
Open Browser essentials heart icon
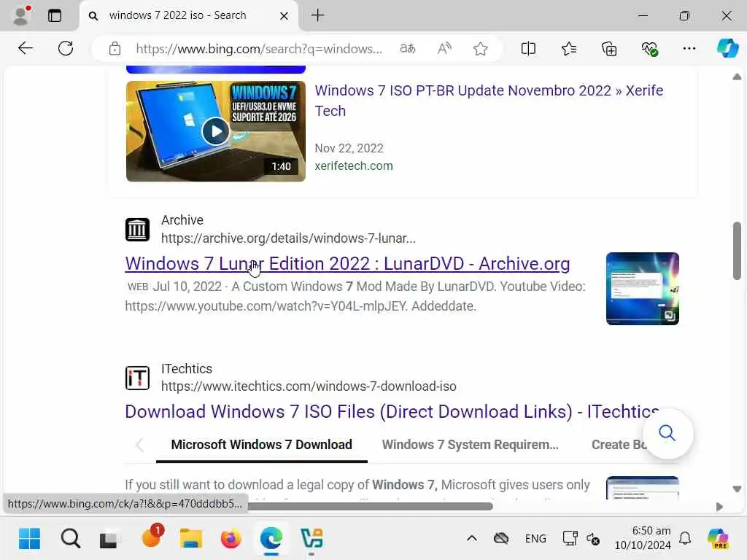[650, 49]
